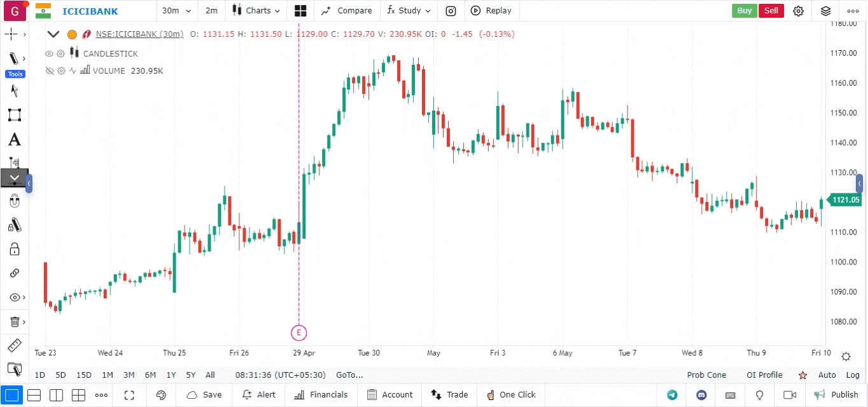Enter fullscreen mode via bottom toolbar
Viewport: 868px width, 407px height.
[x=130, y=395]
